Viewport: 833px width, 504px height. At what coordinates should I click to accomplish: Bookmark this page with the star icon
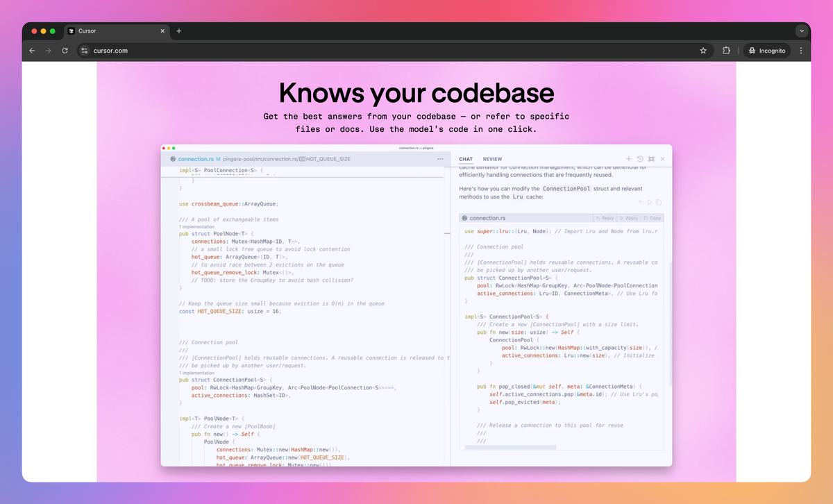[x=703, y=51]
